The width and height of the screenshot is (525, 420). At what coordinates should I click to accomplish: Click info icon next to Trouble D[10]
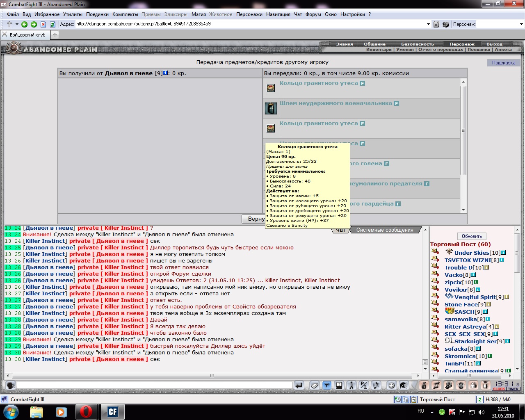(486, 267)
